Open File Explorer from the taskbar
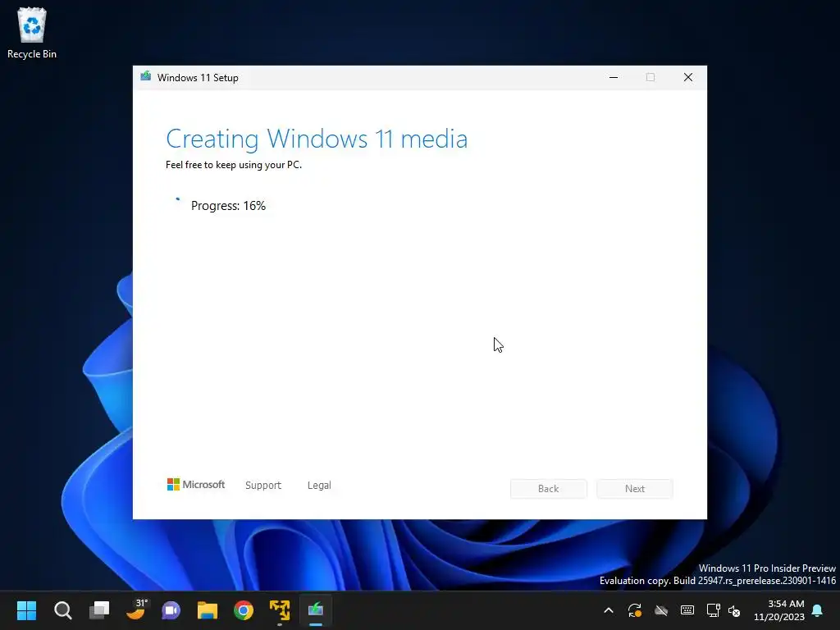 pos(208,610)
